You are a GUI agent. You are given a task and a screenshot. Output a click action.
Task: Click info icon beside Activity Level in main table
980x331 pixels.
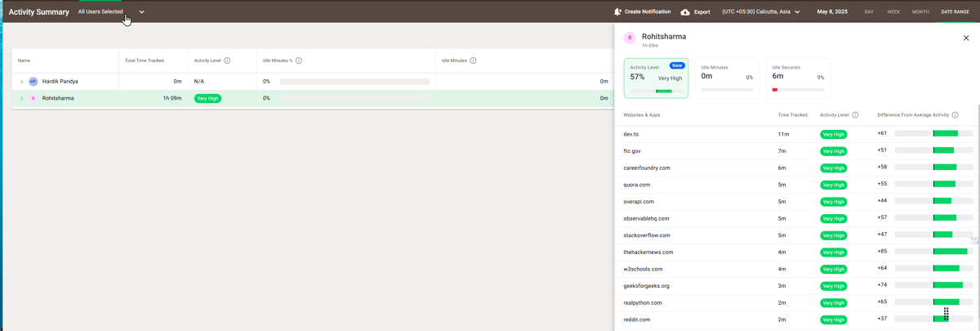(227, 60)
